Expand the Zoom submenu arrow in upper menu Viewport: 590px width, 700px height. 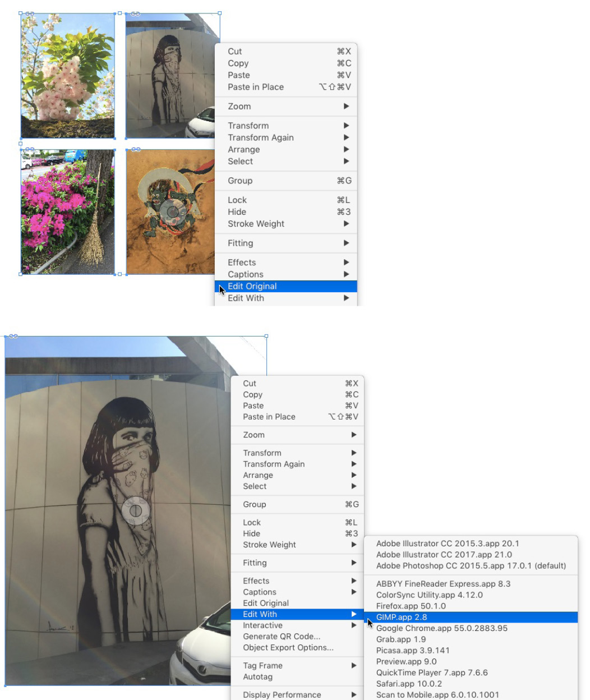point(347,106)
